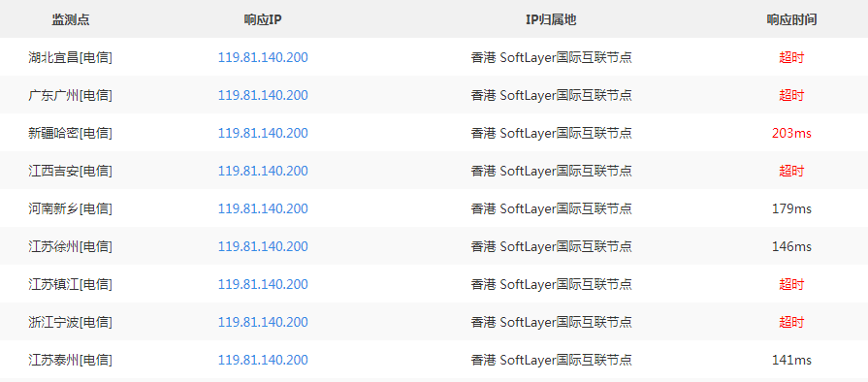Select monitoring point 广东广州[电信]
Image resolution: width=868 pixels, height=382 pixels.
(x=70, y=95)
